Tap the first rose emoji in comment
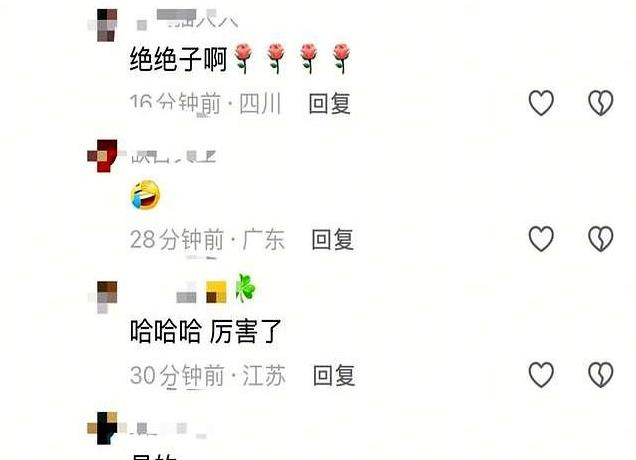 click(243, 59)
